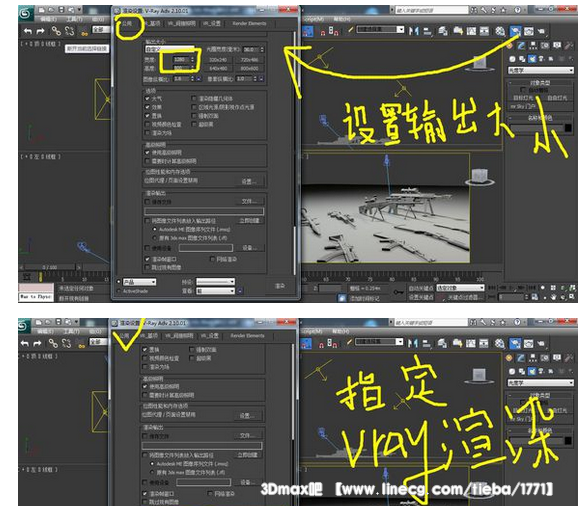
Task: Select the ActiveShade radio button, upper dialog
Action: [119, 291]
